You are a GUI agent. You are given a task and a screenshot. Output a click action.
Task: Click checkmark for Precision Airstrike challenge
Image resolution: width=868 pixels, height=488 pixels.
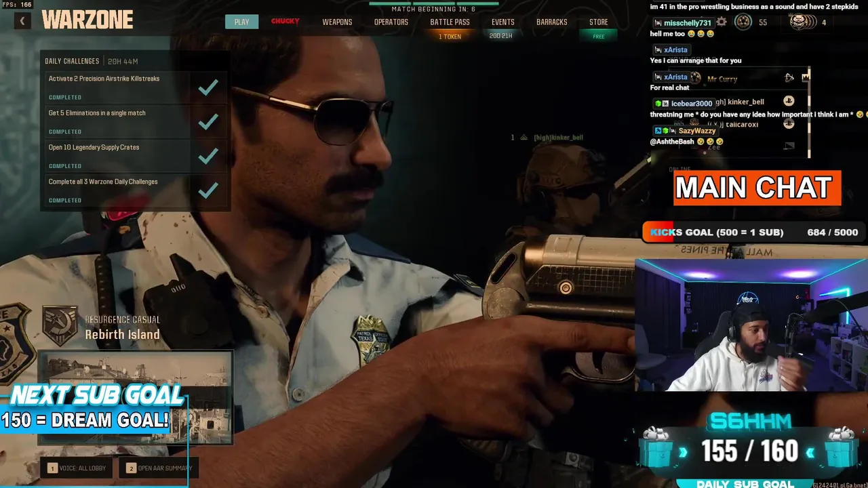(x=208, y=87)
